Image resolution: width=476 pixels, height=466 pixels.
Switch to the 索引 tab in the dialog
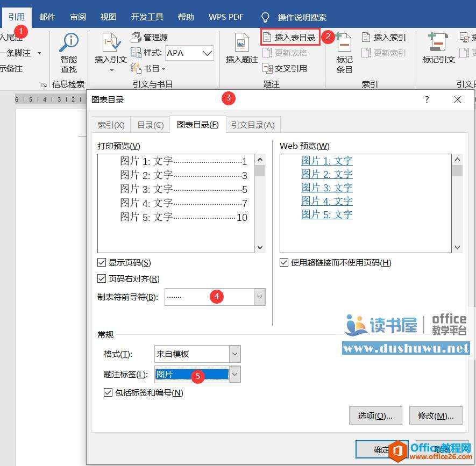coord(111,124)
